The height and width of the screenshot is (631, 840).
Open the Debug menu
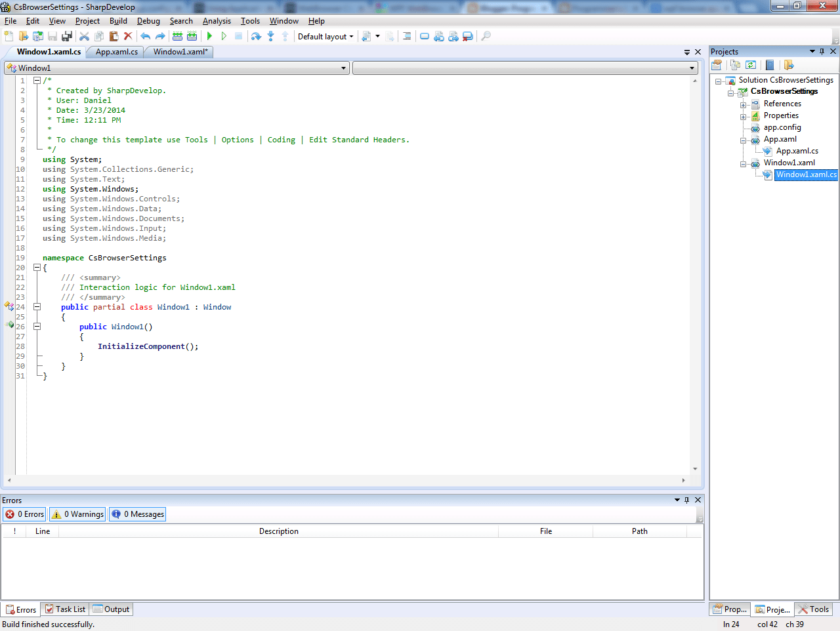tap(148, 20)
